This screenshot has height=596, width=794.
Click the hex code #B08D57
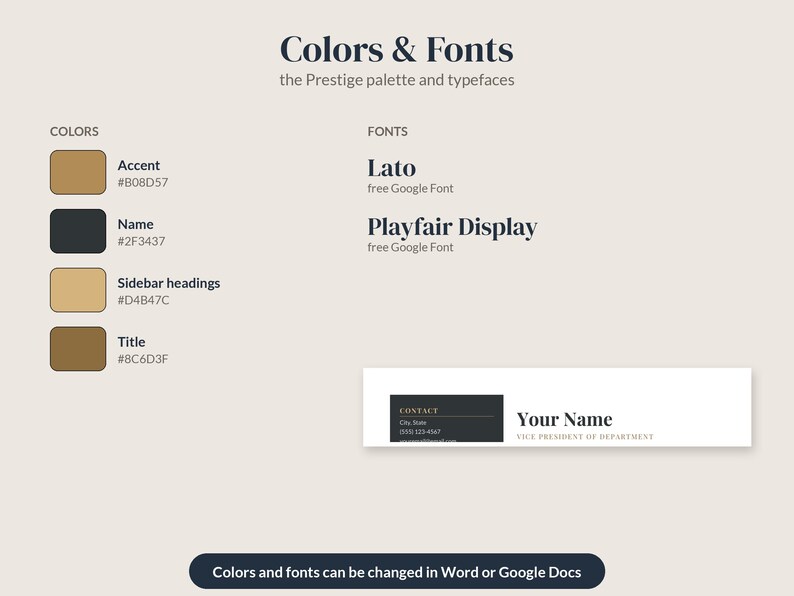[143, 182]
